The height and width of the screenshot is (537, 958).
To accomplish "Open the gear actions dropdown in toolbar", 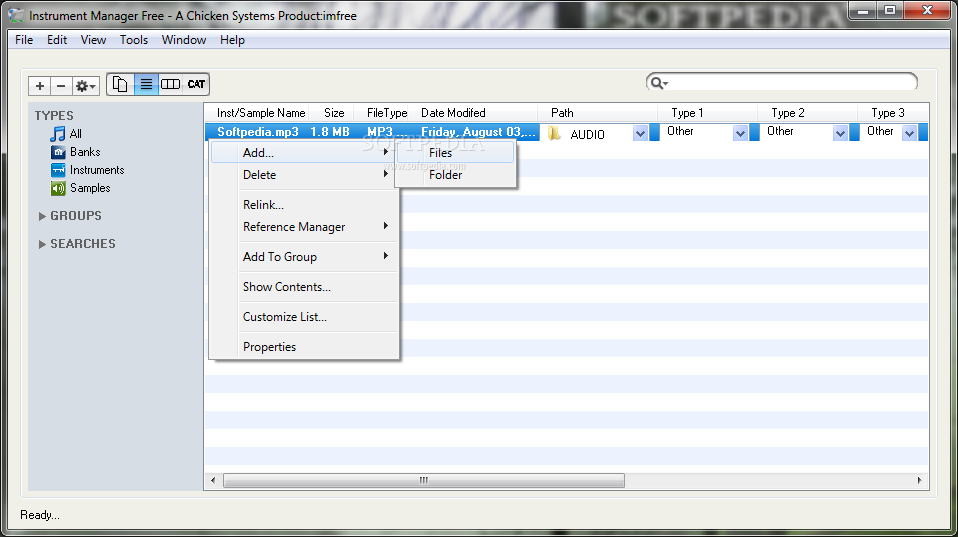I will pos(85,86).
